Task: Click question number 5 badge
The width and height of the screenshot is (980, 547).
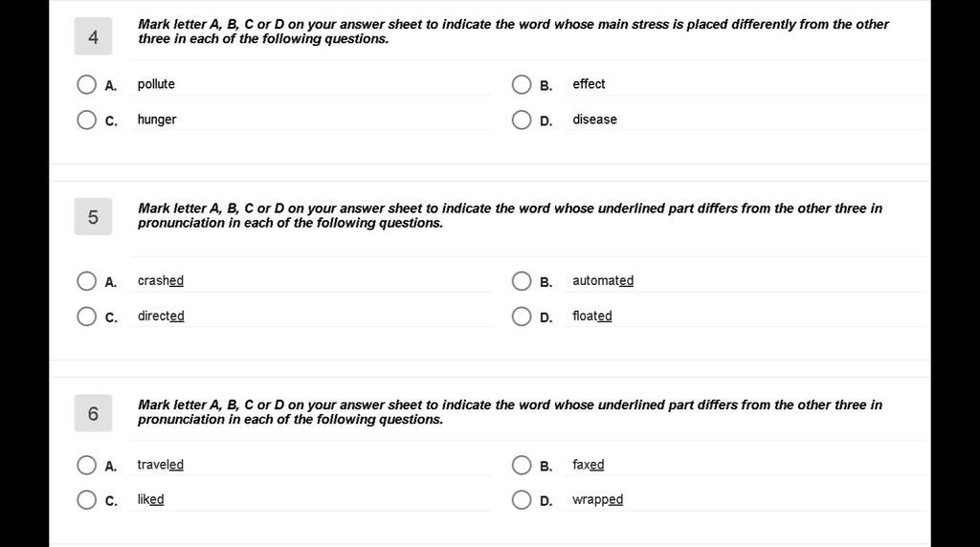Action: pos(93,217)
